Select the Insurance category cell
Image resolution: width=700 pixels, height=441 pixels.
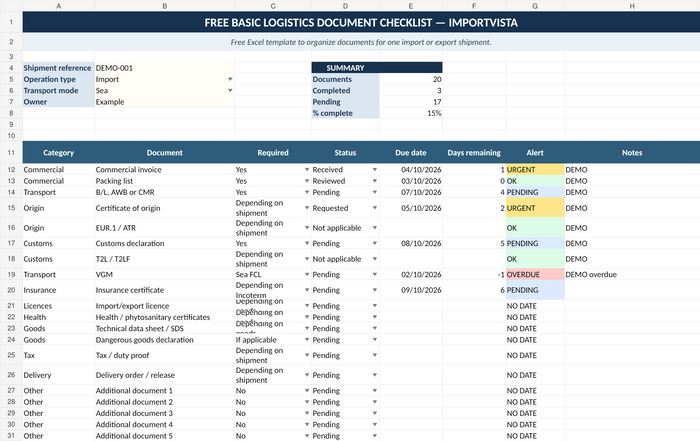pos(58,290)
